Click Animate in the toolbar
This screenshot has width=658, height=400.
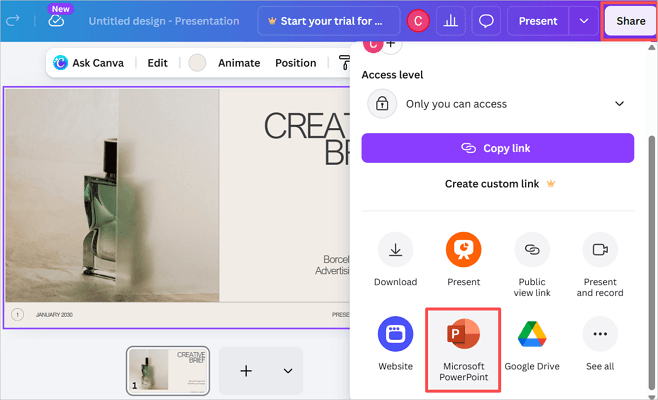(x=239, y=63)
